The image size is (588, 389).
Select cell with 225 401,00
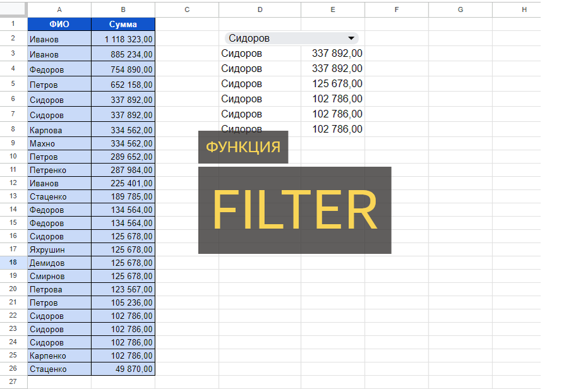point(123,183)
